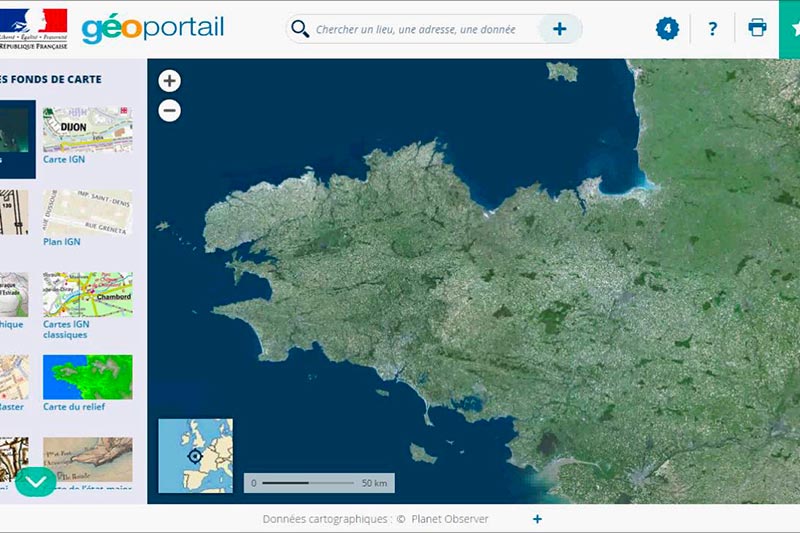Open help with question mark icon
This screenshot has width=800, height=533.
coord(712,29)
